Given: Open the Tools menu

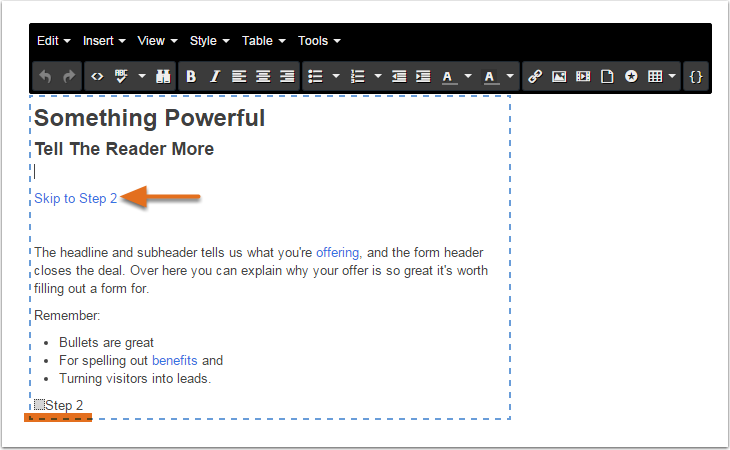Looking at the screenshot, I should coord(319,41).
